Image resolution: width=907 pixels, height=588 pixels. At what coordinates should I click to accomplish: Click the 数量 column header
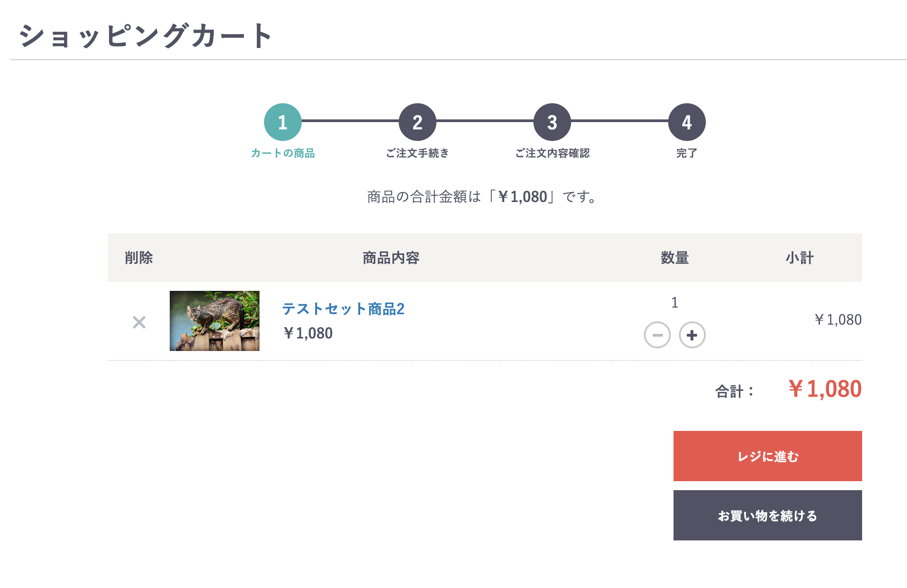coord(675,258)
